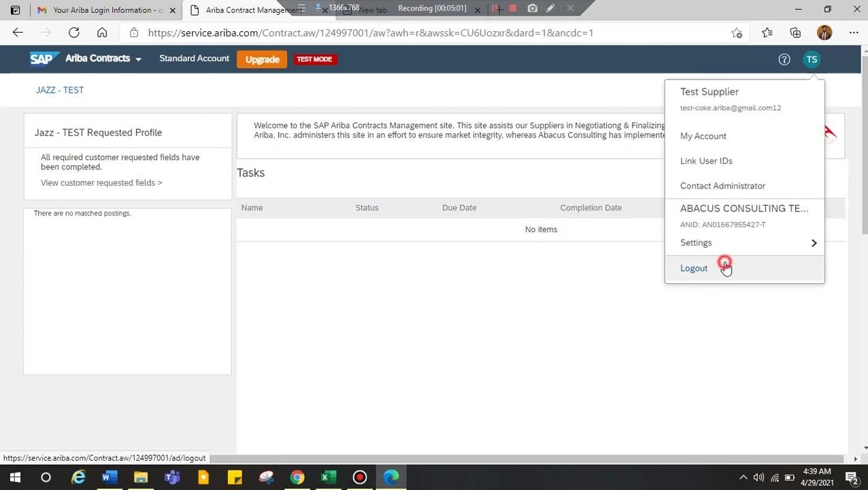Switch to Microsoft Edge taskbar icon
This screenshot has height=490, width=868.
(x=391, y=477)
